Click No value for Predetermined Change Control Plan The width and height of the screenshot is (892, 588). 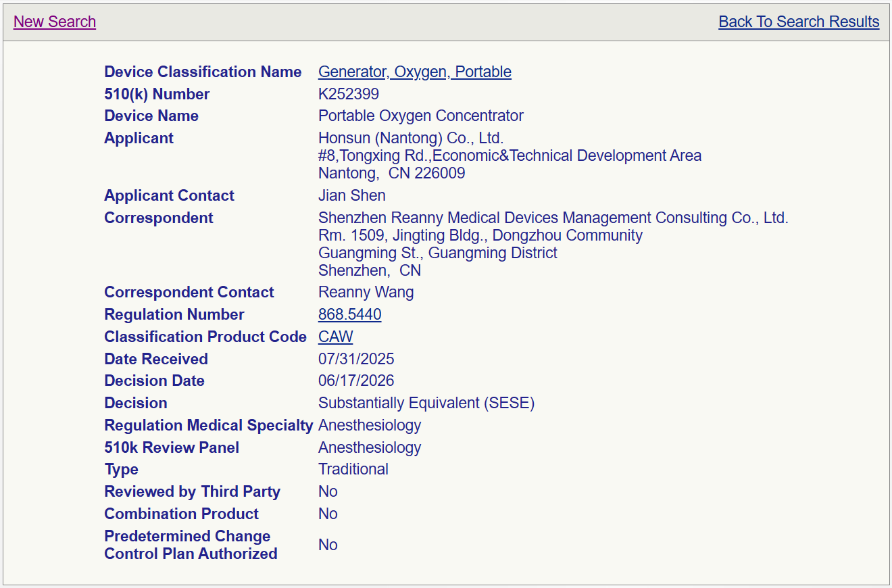click(328, 545)
